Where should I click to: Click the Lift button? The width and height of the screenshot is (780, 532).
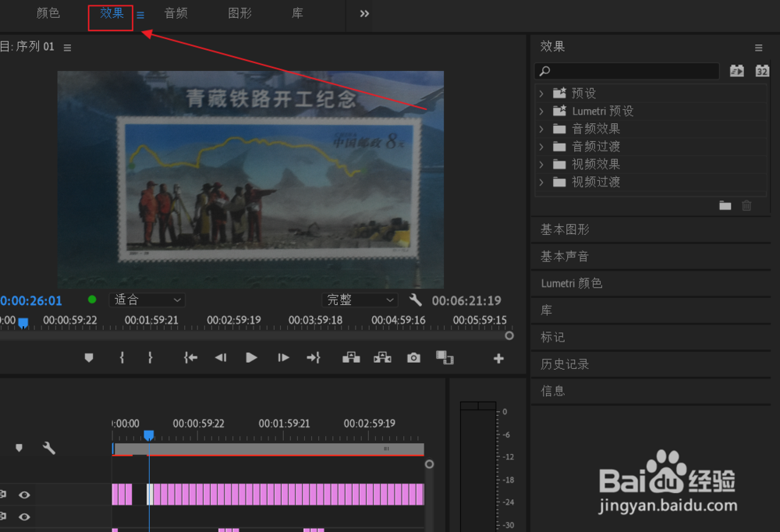(351, 358)
